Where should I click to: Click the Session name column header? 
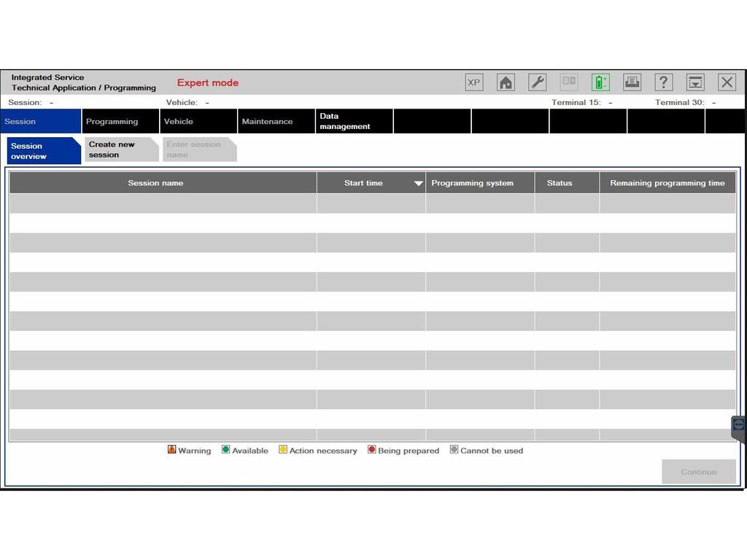click(x=155, y=183)
